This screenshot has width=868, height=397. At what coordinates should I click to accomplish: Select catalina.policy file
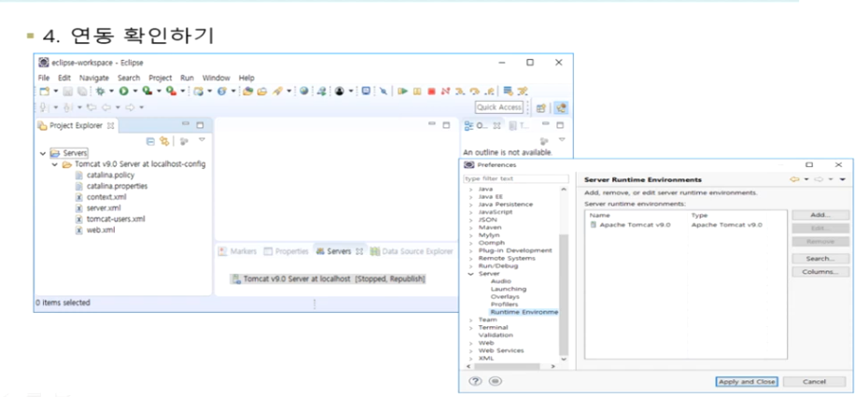click(110, 176)
